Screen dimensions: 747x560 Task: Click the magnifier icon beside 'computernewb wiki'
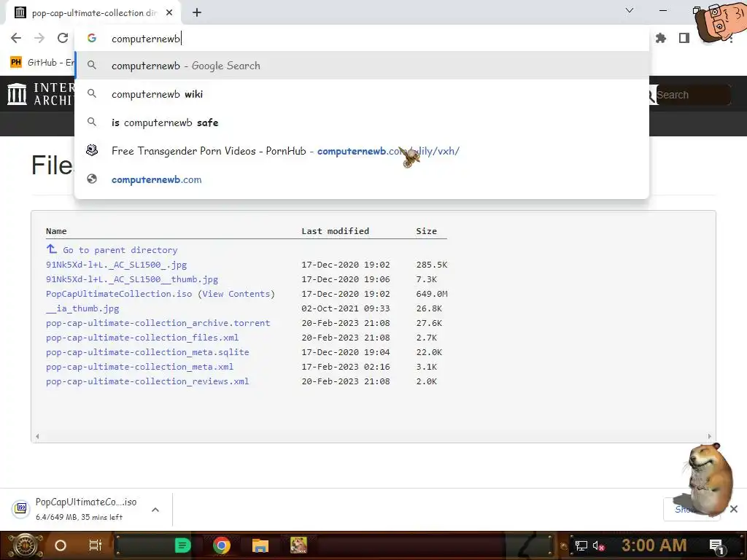point(92,94)
